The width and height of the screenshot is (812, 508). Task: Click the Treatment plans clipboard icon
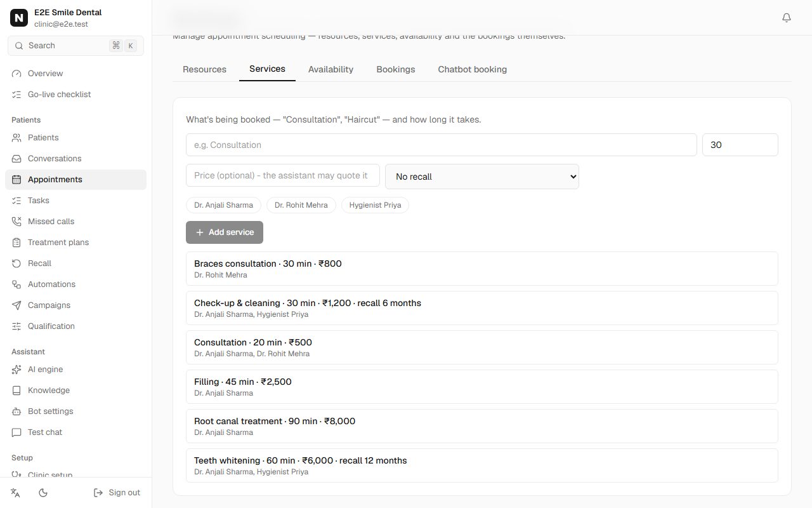pyautogui.click(x=16, y=243)
